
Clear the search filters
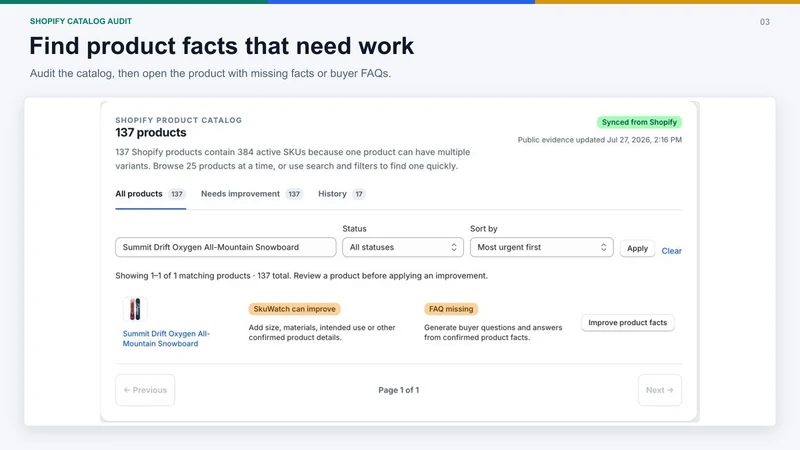(671, 251)
